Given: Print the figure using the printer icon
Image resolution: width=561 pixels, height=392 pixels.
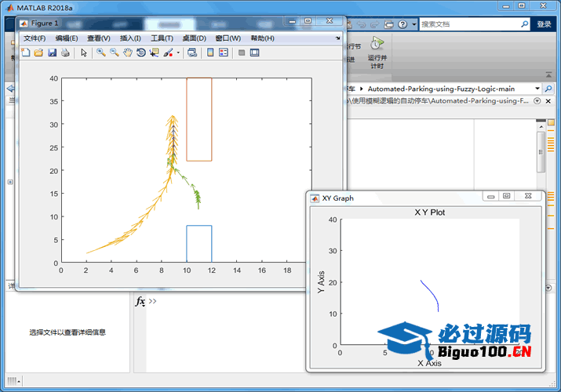Looking at the screenshot, I should tap(65, 53).
